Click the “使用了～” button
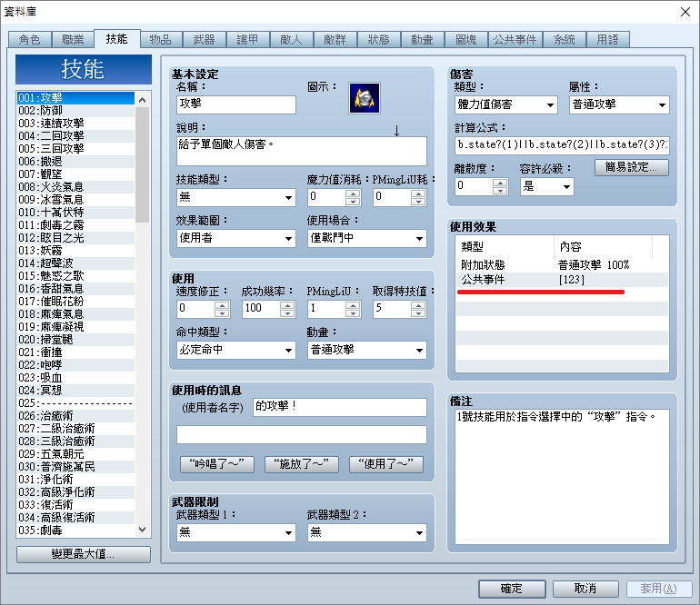The width and height of the screenshot is (700, 605). point(386,464)
